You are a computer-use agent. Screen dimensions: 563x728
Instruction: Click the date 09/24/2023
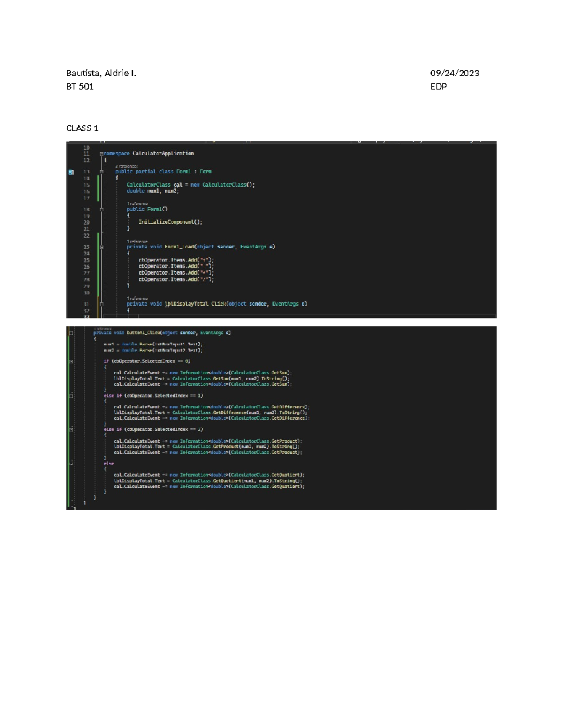point(454,73)
